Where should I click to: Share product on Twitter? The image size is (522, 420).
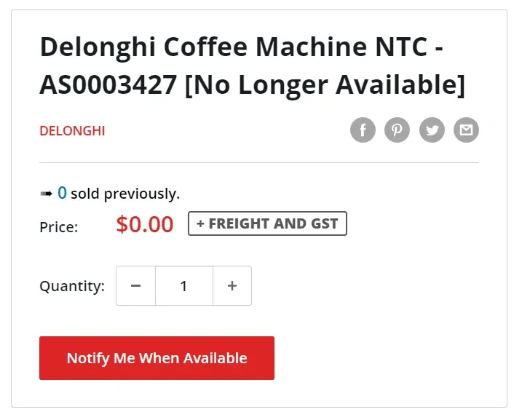(x=432, y=131)
